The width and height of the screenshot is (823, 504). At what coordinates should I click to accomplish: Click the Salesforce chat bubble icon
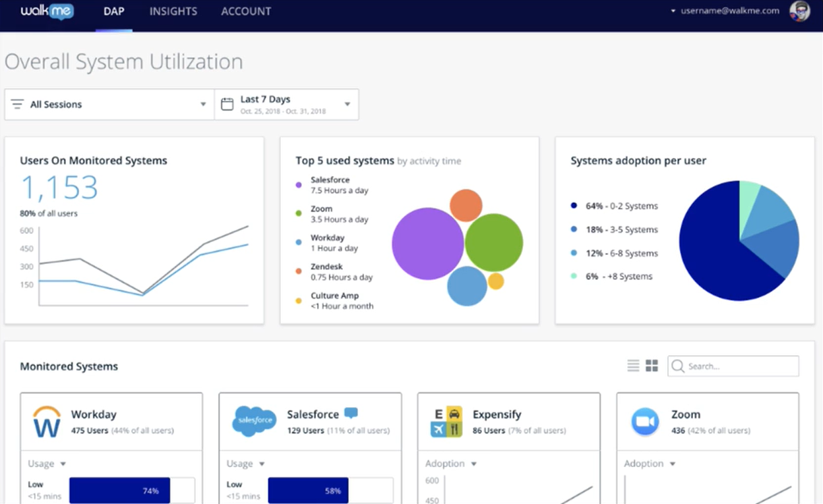click(351, 413)
